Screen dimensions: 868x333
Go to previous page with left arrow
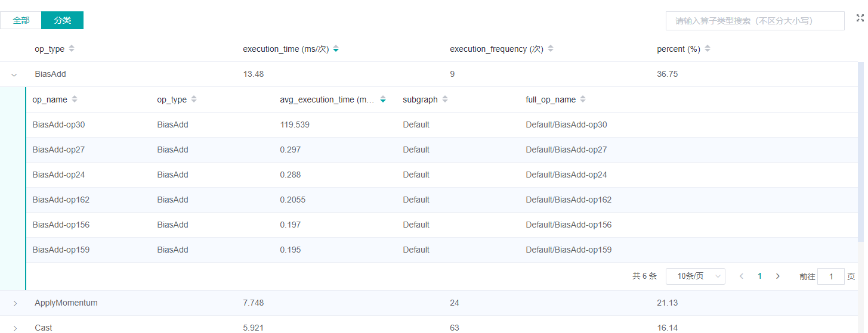742,276
